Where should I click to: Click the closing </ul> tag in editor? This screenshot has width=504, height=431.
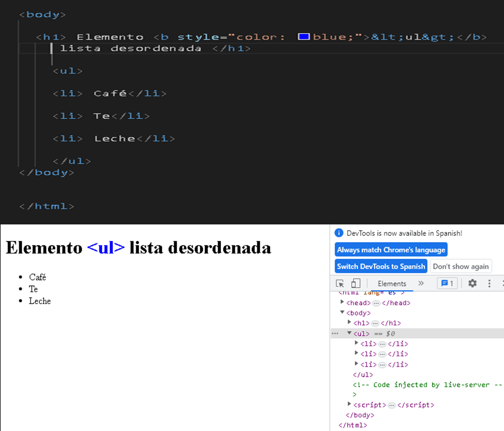[x=72, y=161]
